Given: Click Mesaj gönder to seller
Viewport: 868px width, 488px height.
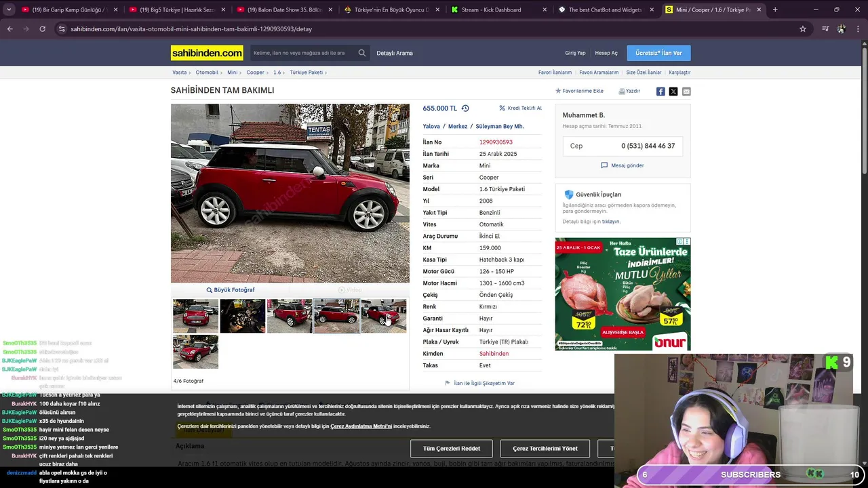Looking at the screenshot, I should click(x=623, y=165).
